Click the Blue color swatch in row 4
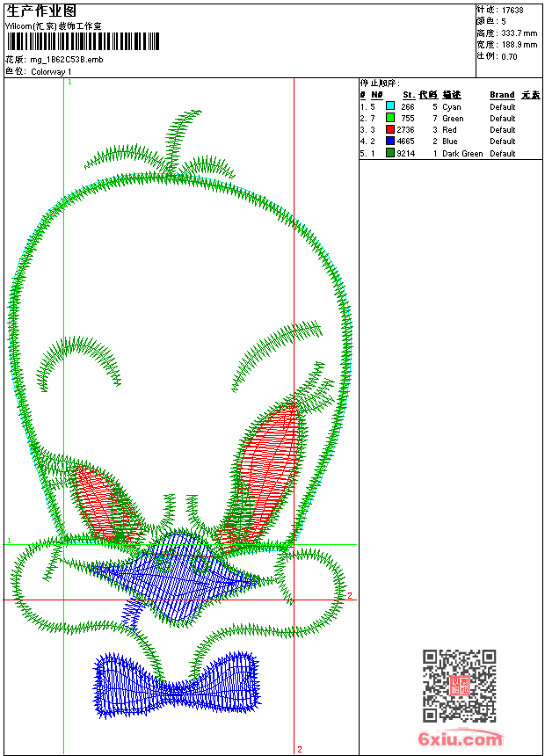Viewport: 545px width, 756px height. click(390, 141)
